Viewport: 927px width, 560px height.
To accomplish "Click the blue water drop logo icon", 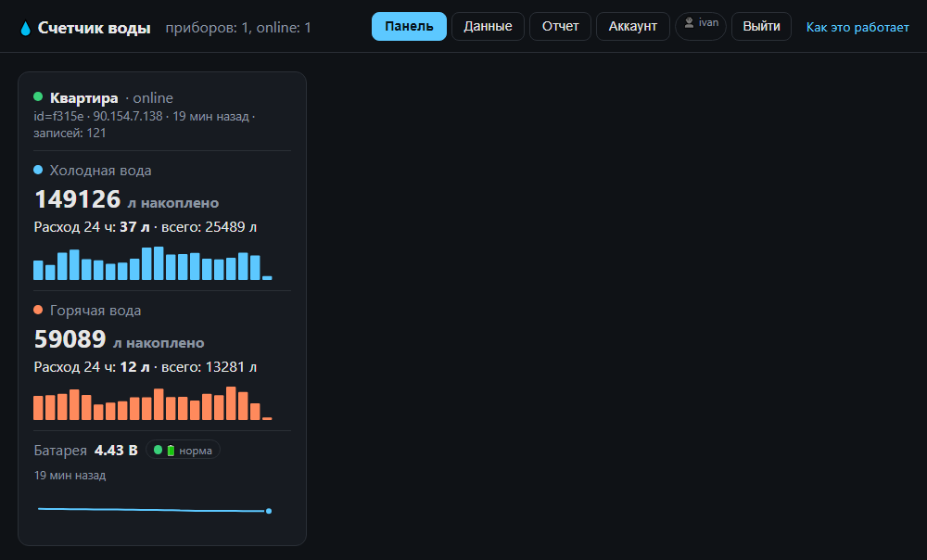I will coord(25,29).
